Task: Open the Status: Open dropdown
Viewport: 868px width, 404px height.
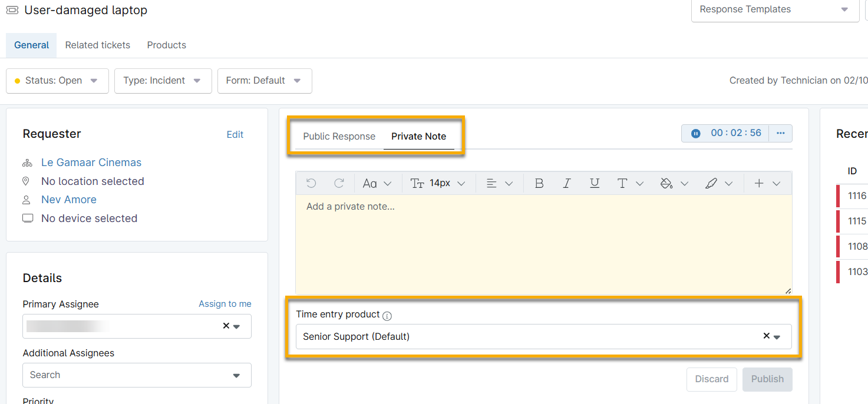Action: click(x=57, y=81)
